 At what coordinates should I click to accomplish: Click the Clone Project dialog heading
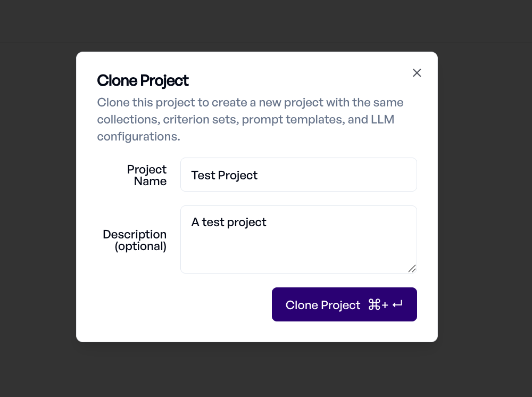click(x=143, y=81)
